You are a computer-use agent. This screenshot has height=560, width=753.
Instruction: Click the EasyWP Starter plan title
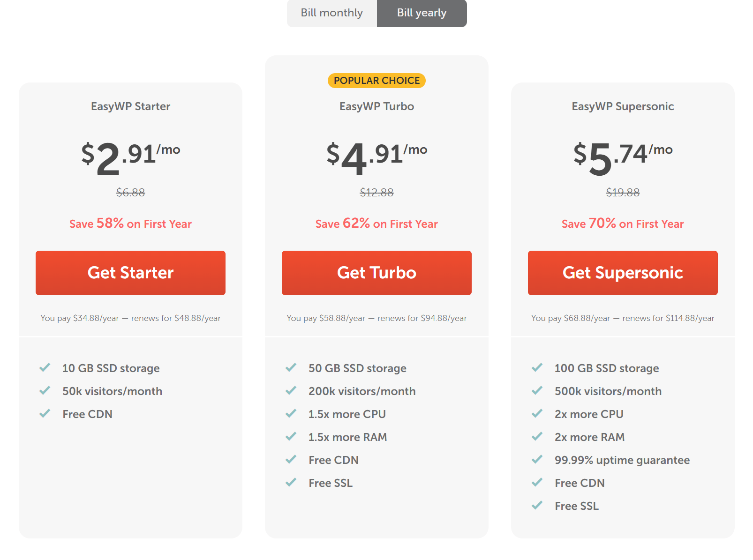pyautogui.click(x=130, y=106)
